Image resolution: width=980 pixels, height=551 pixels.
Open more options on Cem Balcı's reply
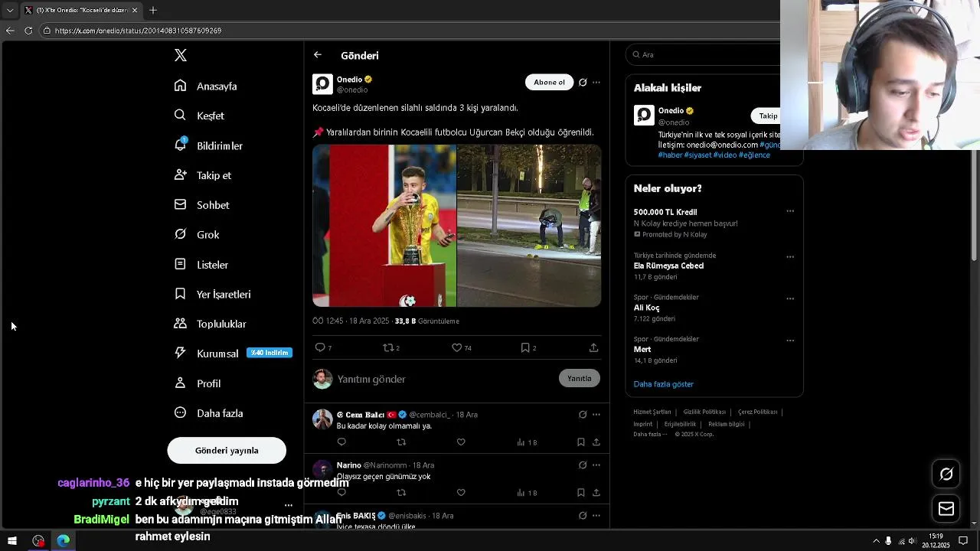596,415
